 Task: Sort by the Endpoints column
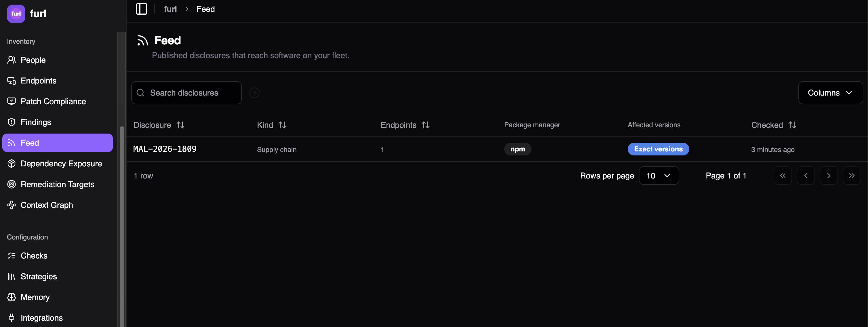(405, 125)
